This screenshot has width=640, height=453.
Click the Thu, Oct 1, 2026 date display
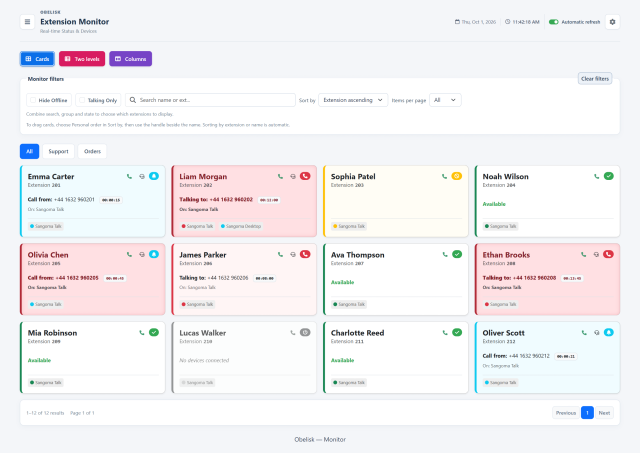(476, 22)
